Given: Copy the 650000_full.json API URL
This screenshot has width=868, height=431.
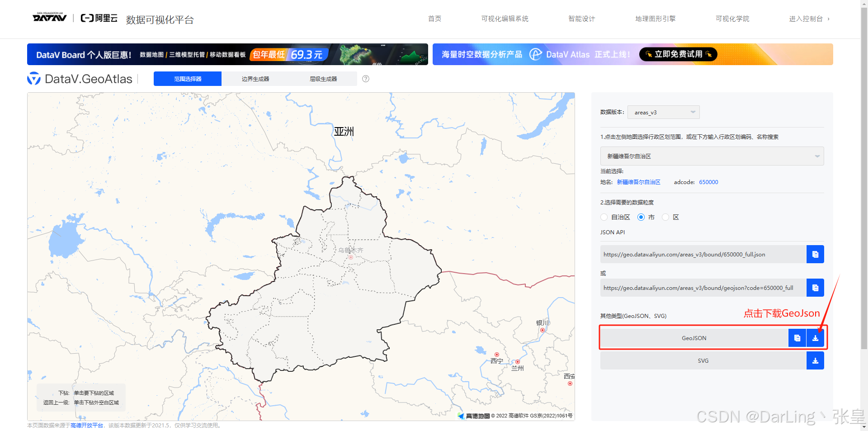Looking at the screenshot, I should (815, 254).
